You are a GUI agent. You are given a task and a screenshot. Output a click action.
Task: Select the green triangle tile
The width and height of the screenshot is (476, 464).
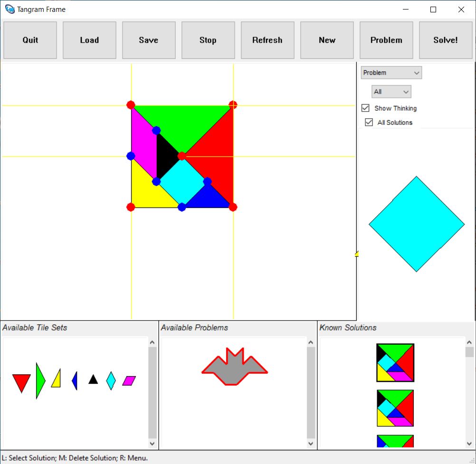(40, 380)
